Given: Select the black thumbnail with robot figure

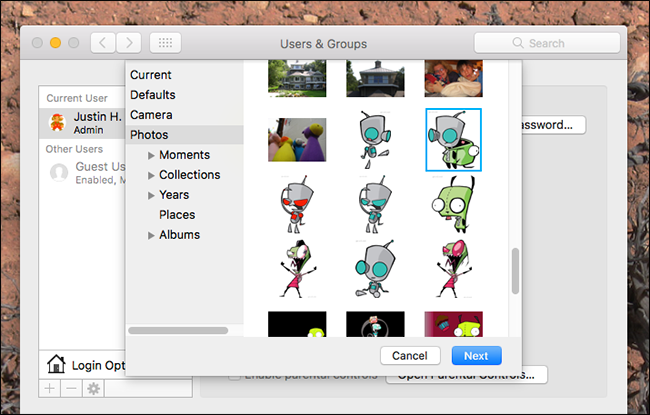Looking at the screenshot, I should click(x=375, y=324).
